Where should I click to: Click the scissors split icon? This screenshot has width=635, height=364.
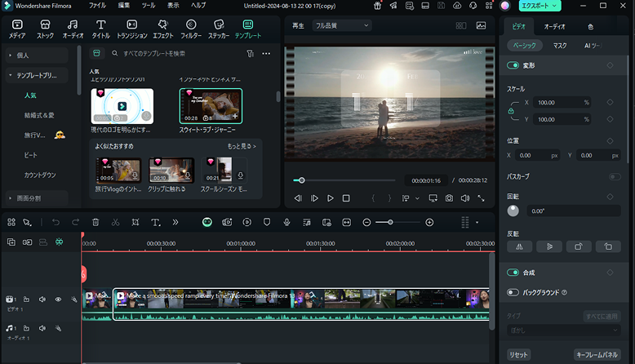(115, 222)
